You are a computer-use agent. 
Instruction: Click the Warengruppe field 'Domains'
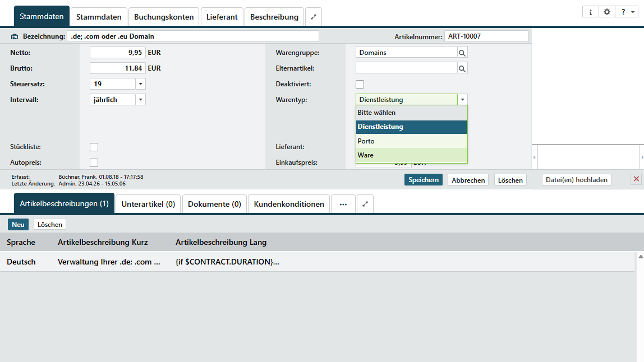pyautogui.click(x=406, y=53)
